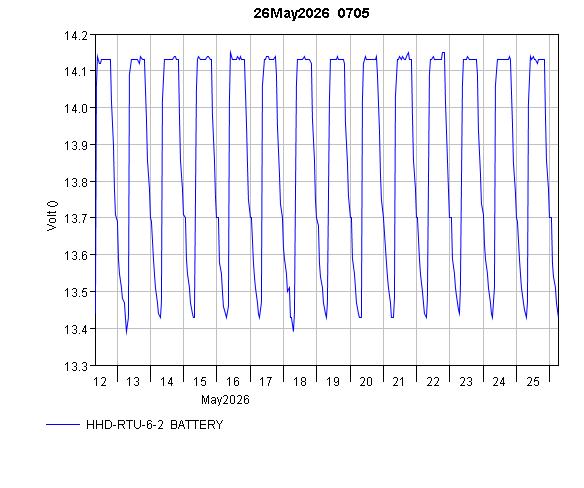The width and height of the screenshot is (584, 488).
Task: Click the lowest voltage dip on May 13
Action: (x=126, y=332)
